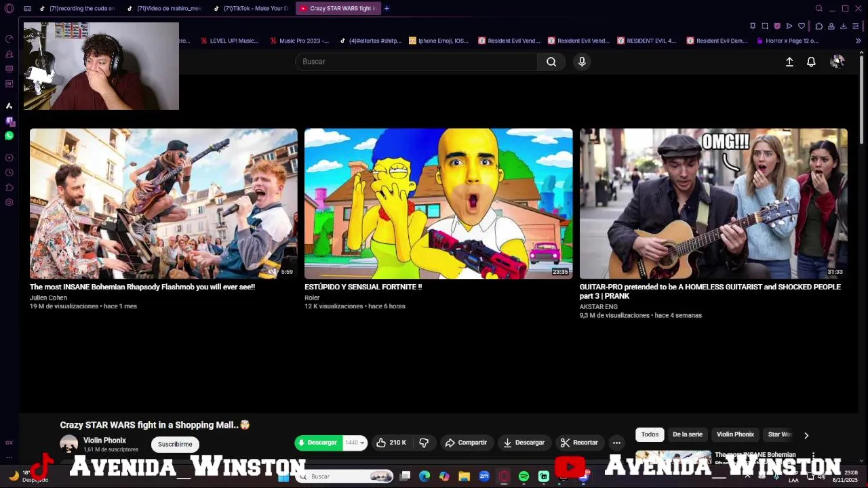Search open tabs with magnifier icon
The height and width of the screenshot is (488, 868).
pos(819,9)
